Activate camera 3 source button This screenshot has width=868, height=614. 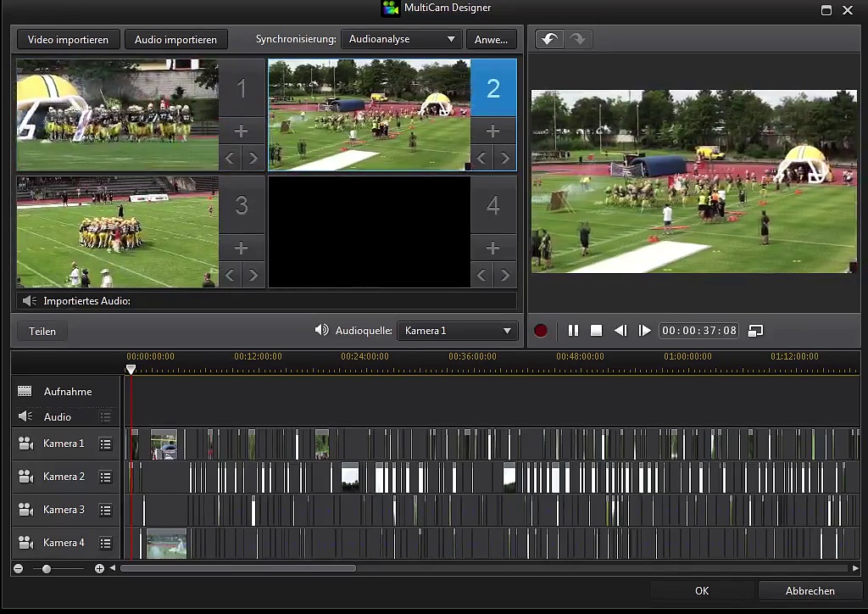(241, 205)
